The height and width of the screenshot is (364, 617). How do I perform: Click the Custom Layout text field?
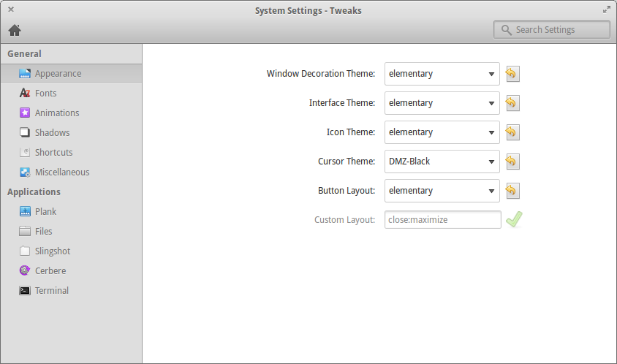tap(443, 219)
